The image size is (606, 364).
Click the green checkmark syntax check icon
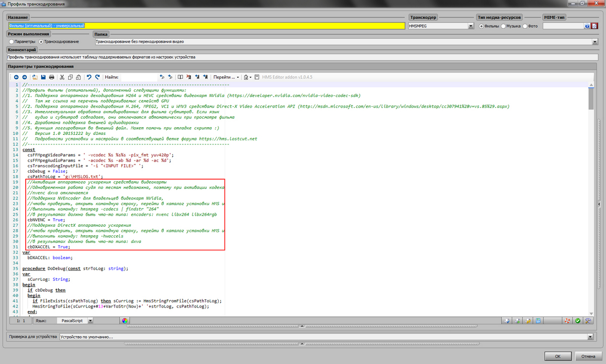pos(577,320)
